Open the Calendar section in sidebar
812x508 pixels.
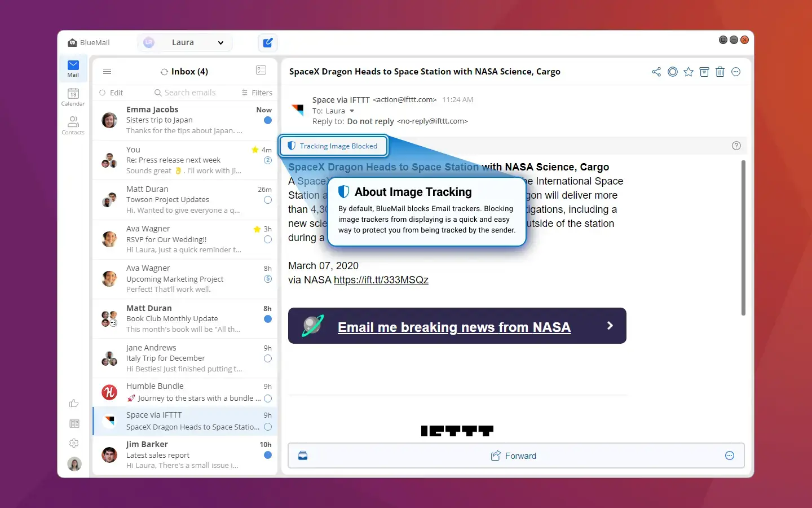click(73, 97)
